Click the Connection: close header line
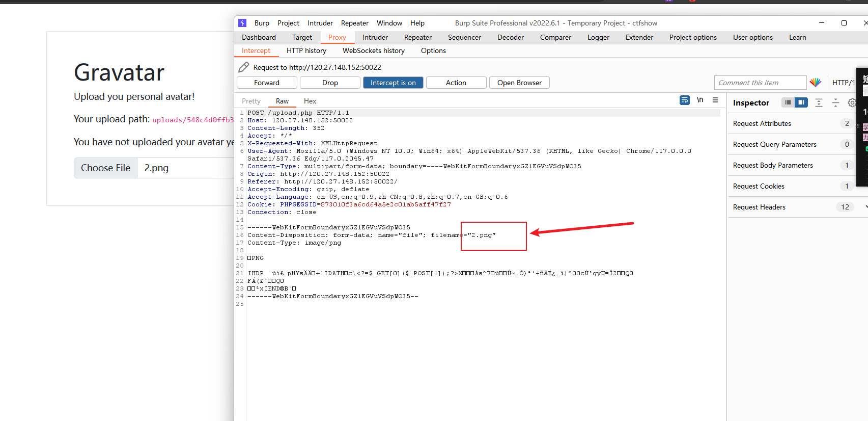This screenshot has height=421, width=868. coord(282,212)
